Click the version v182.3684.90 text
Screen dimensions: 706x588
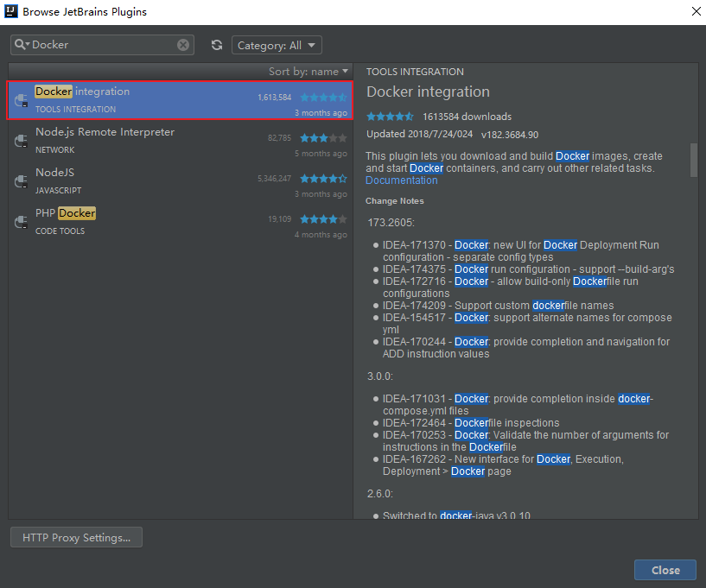pos(510,135)
